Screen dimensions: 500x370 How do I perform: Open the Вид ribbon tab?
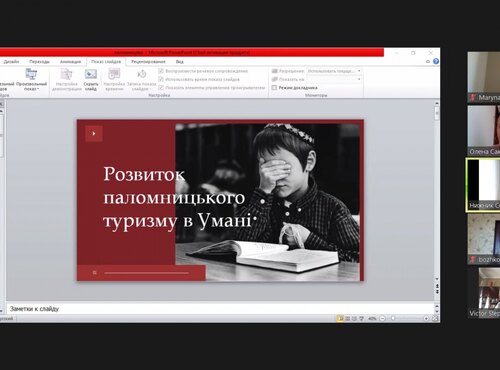pos(180,62)
